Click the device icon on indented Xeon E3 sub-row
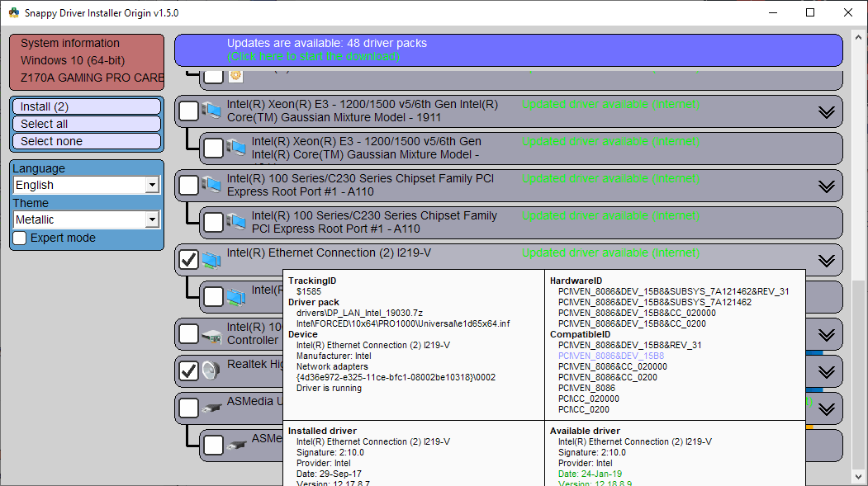 coord(236,148)
